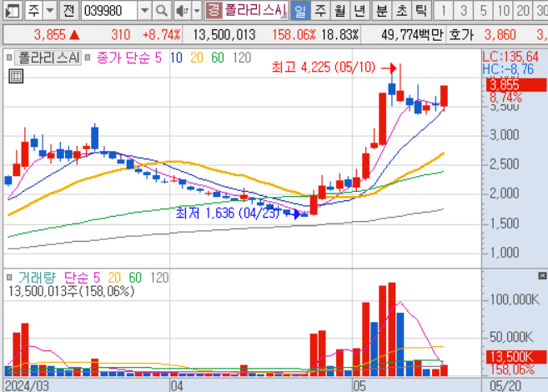Click the 종가 단순 moving average label

pyautogui.click(x=123, y=58)
